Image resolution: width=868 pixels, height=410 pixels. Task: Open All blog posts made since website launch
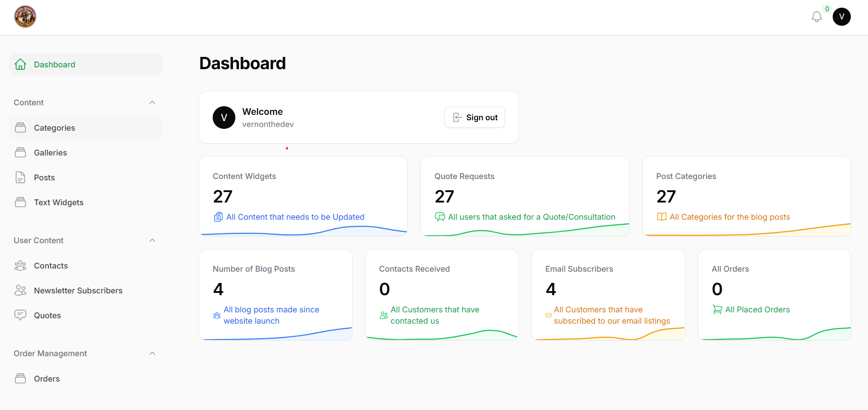pos(272,315)
